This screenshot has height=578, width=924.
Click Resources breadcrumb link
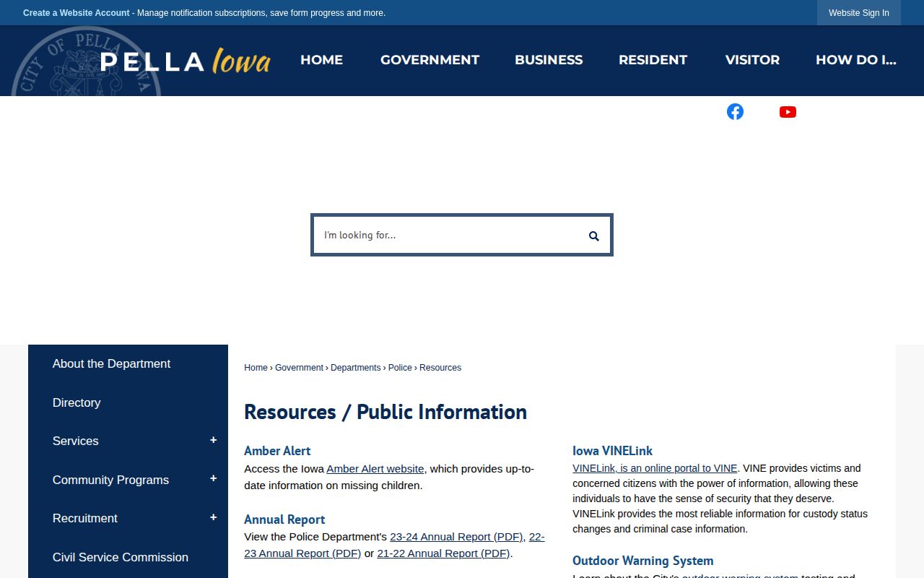440,368
